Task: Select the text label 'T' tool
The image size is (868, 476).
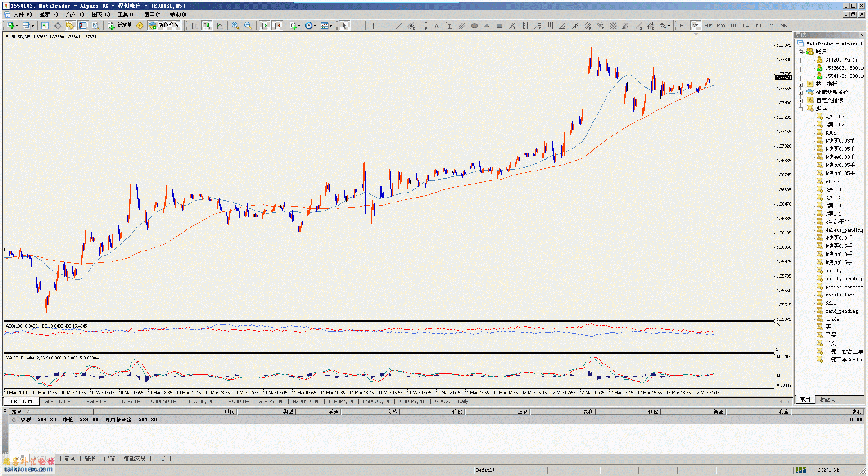Action: [x=449, y=26]
